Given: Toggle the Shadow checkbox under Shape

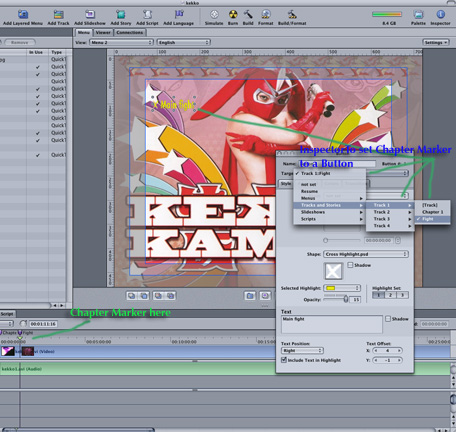Looking at the screenshot, I should 350,265.
